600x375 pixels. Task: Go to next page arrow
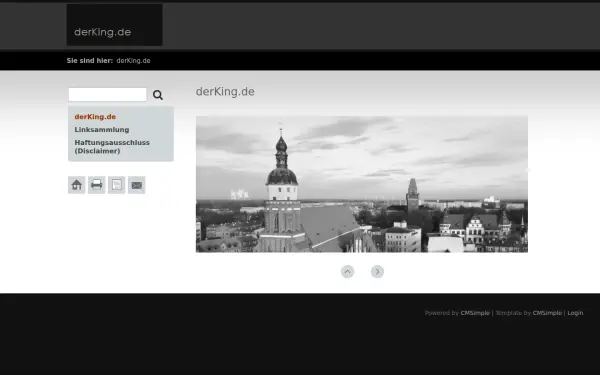coord(377,272)
